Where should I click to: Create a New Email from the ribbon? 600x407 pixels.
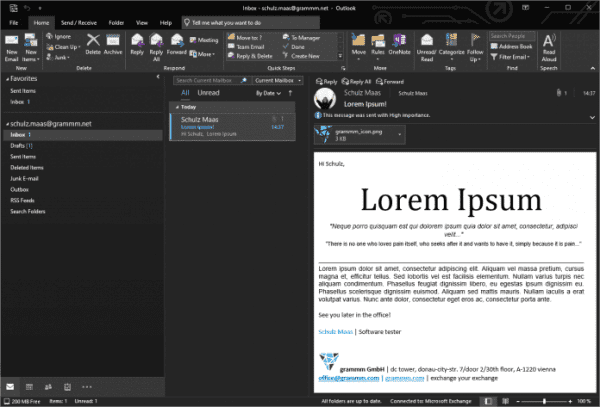[11, 48]
